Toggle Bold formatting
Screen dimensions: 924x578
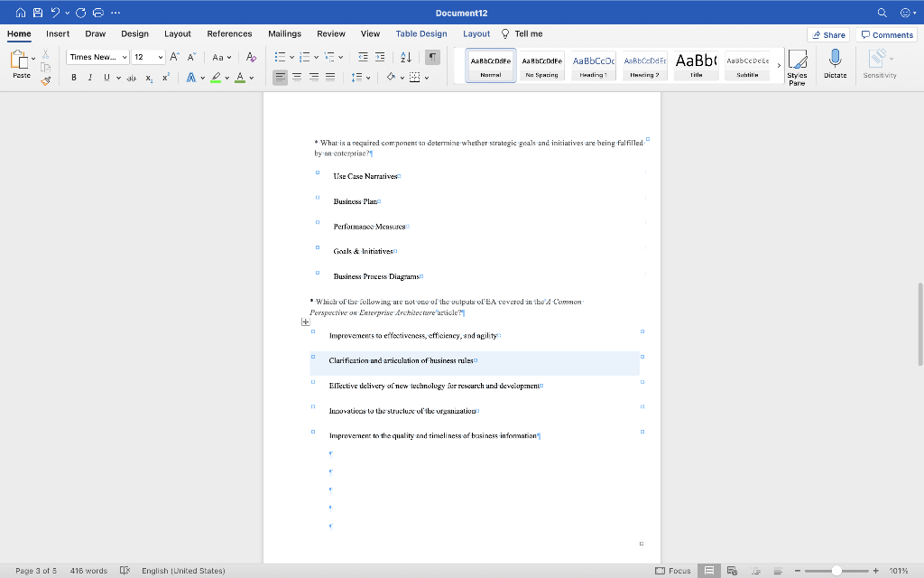click(74, 78)
